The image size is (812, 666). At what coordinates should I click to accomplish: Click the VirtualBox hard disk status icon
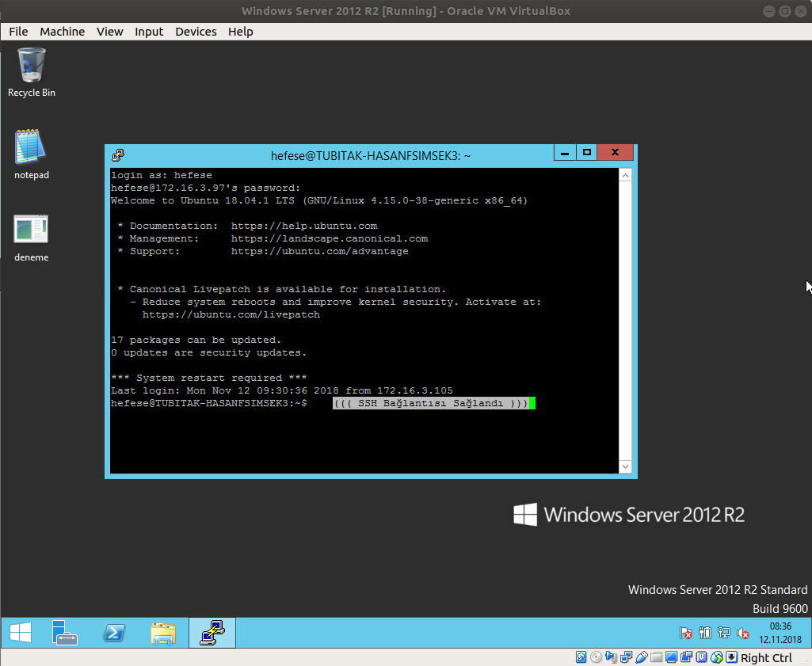(581, 657)
